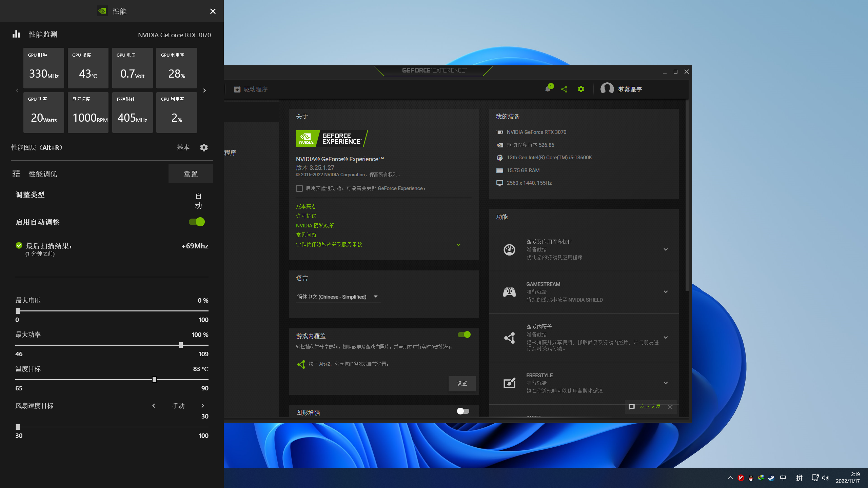868x488 pixels.
Task: Open notifications bell in GeForce Experience
Action: tap(548, 89)
